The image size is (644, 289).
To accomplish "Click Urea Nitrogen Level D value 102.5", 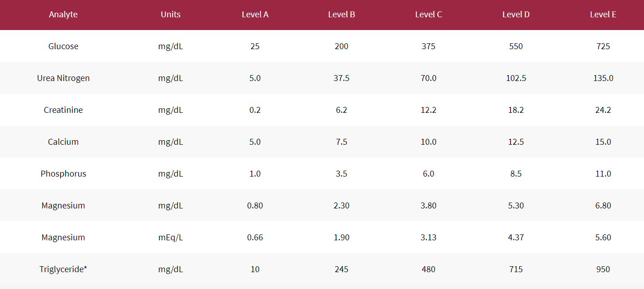I will pyautogui.click(x=516, y=78).
